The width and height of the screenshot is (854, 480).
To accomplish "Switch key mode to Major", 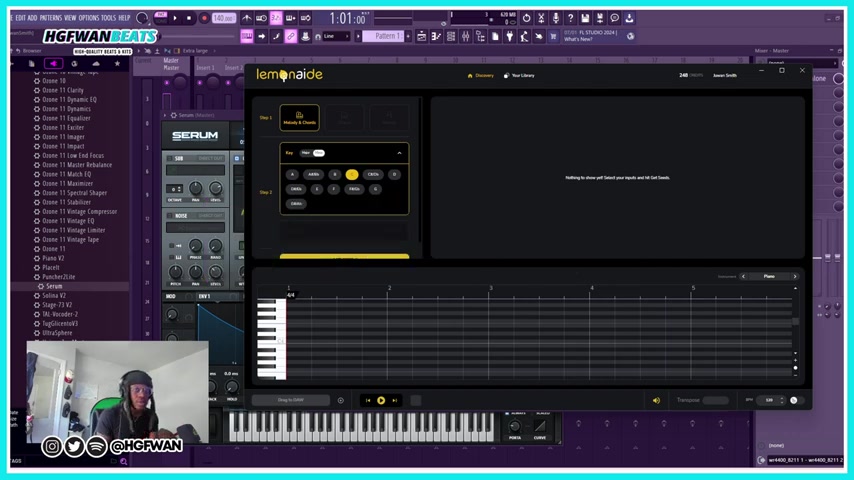I will pos(306,153).
